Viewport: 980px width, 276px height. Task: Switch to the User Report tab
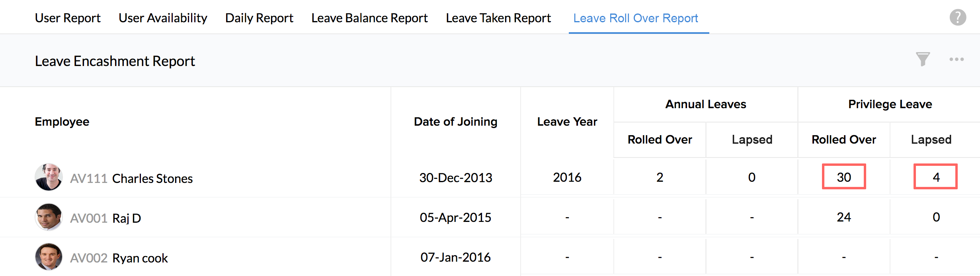pos(68,18)
